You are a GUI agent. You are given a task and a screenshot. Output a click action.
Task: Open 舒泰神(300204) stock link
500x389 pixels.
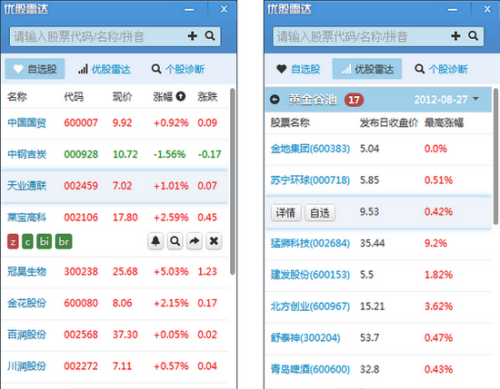click(305, 338)
